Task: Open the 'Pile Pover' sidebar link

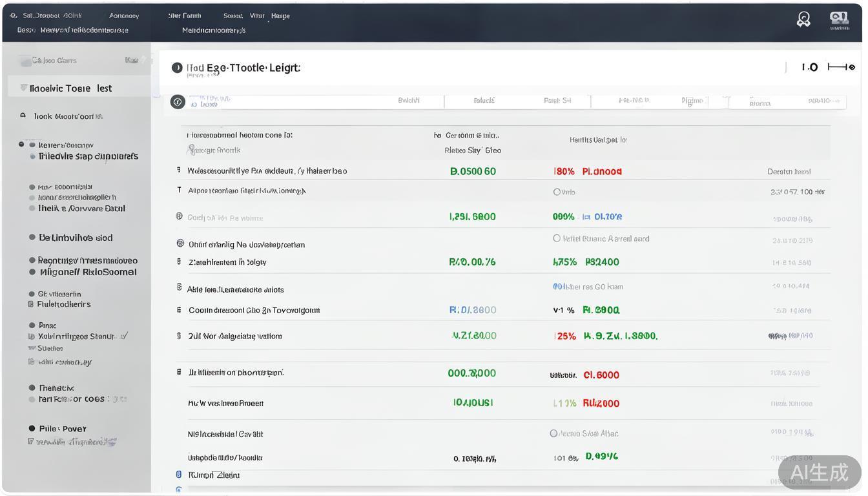Action: coord(62,429)
